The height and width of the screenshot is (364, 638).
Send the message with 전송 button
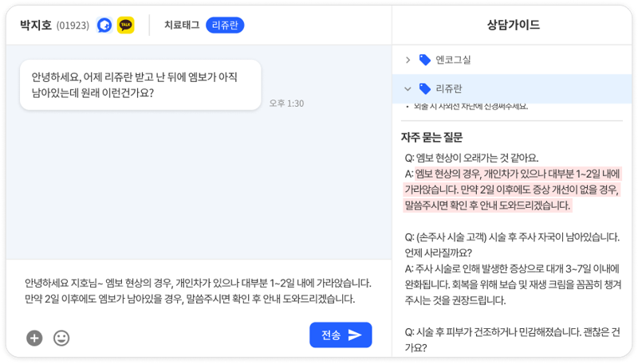(341, 335)
